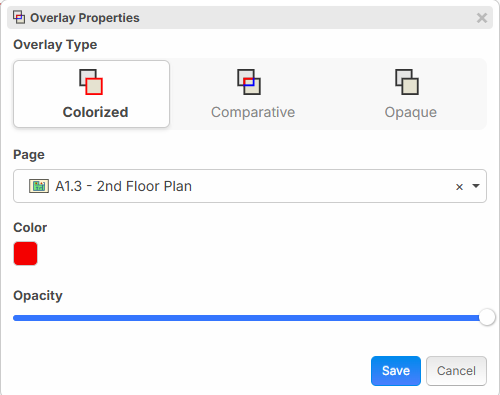The height and width of the screenshot is (395, 500).
Task: Open the Page dropdown arrow
Action: coord(476,186)
